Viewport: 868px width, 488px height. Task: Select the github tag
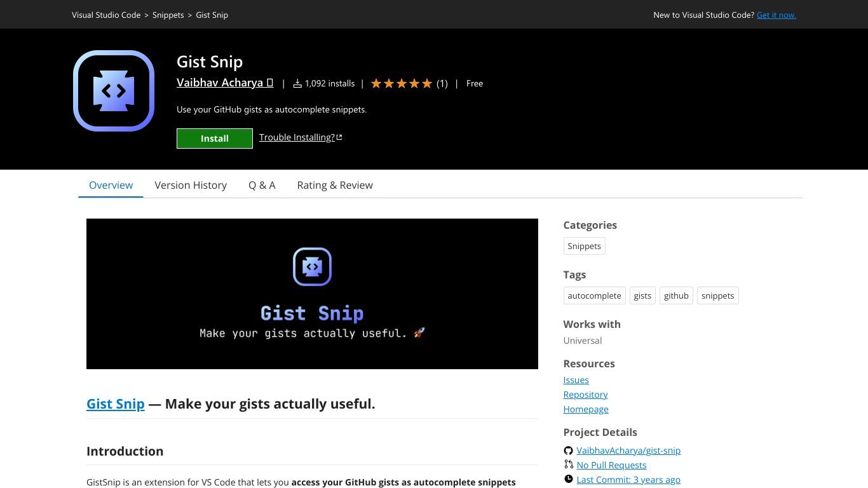(676, 295)
